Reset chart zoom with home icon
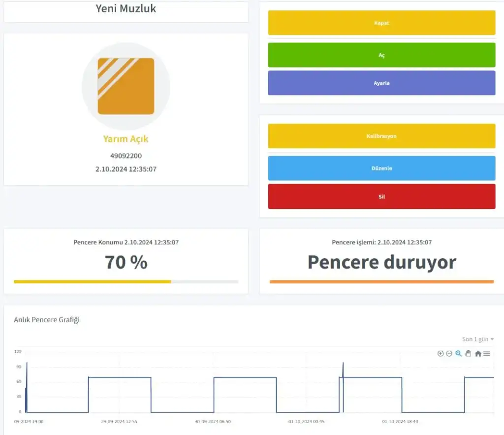The height and width of the screenshot is (435, 504). coord(478,354)
